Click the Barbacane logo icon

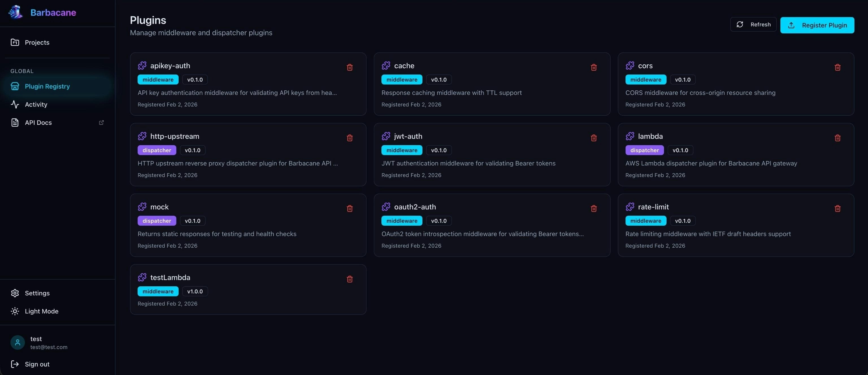pyautogui.click(x=15, y=12)
